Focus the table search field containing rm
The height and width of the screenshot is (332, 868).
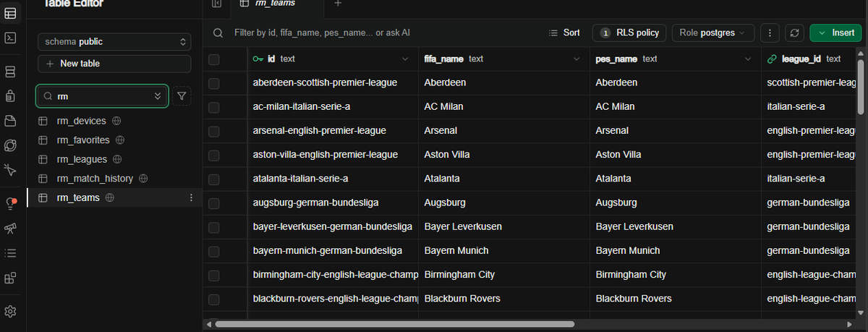[101, 95]
